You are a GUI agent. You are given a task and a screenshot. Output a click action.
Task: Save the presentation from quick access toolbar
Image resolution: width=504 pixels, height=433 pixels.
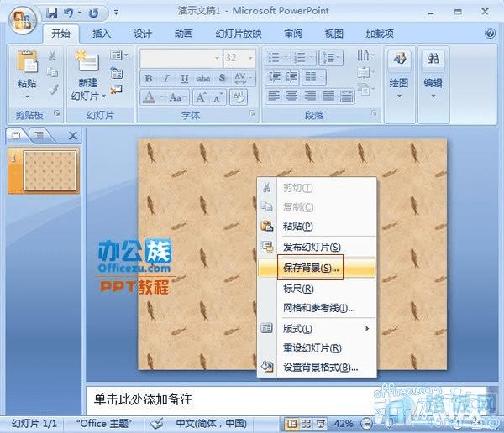point(52,13)
